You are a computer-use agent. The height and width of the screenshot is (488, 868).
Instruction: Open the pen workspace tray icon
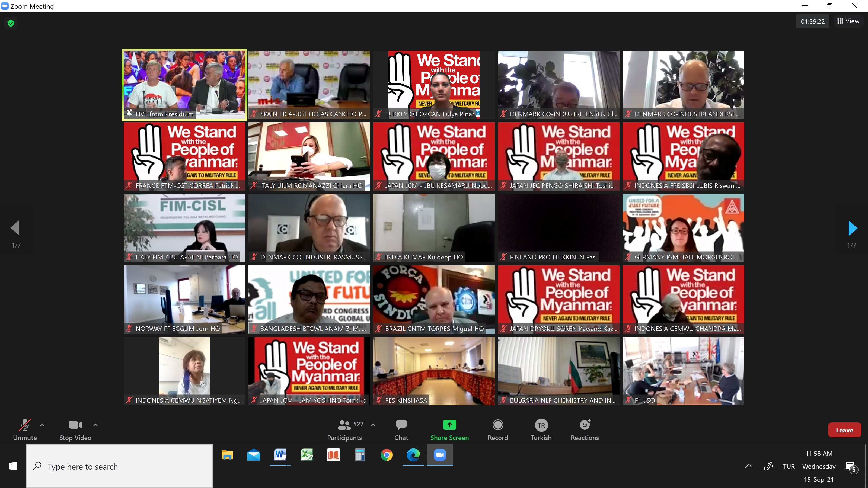pyautogui.click(x=768, y=466)
